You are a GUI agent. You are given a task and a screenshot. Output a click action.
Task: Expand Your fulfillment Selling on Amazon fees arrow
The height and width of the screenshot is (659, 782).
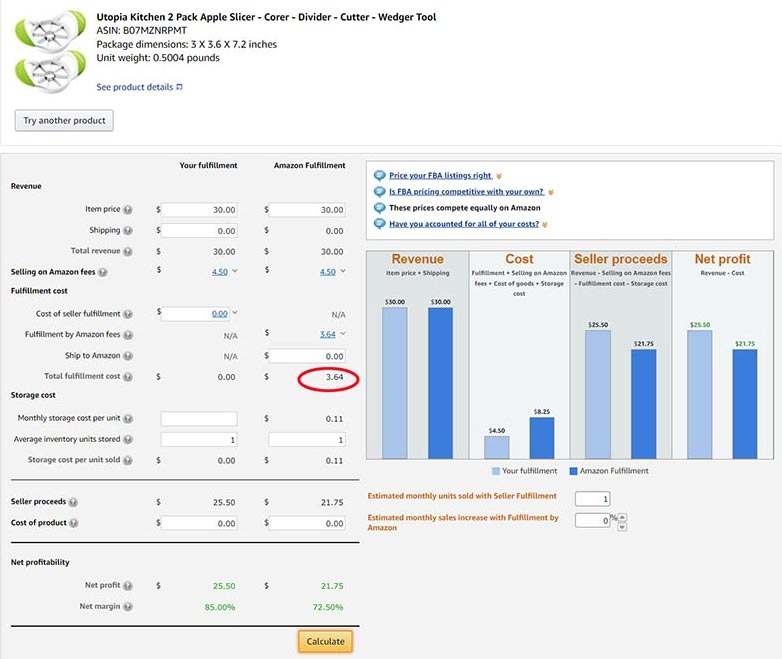(235, 271)
